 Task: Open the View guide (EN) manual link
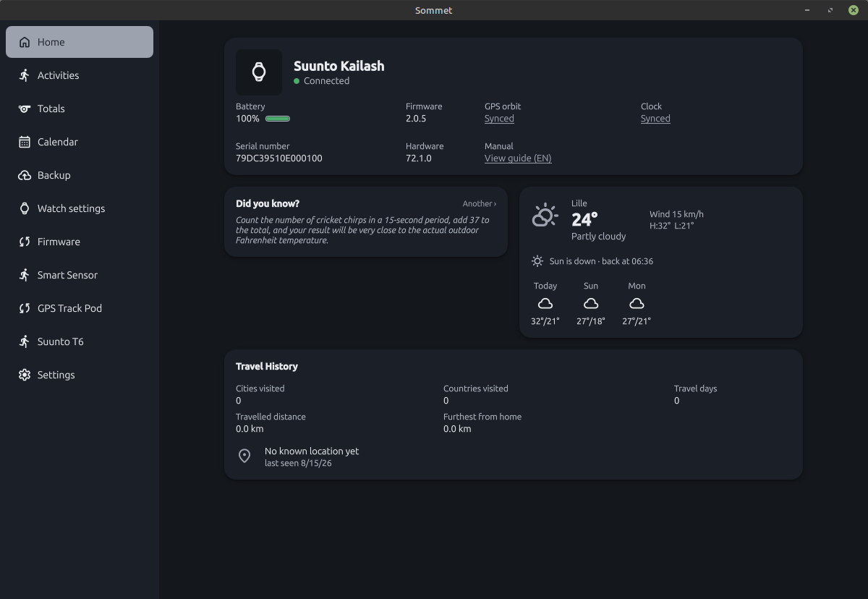point(518,158)
